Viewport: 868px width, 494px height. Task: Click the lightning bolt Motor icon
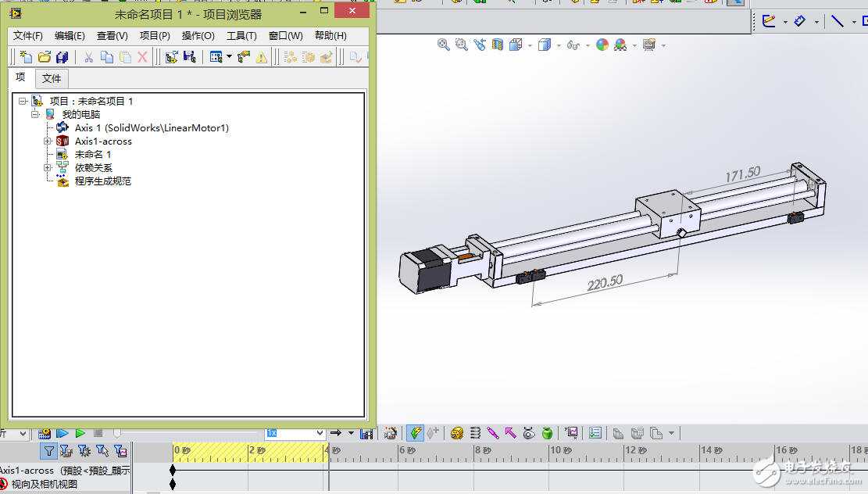click(416, 433)
